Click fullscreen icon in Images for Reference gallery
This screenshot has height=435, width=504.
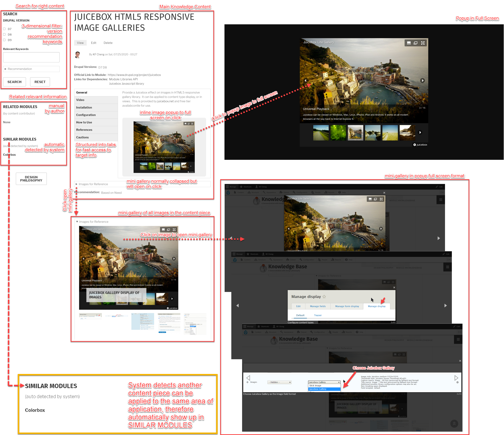174,230
